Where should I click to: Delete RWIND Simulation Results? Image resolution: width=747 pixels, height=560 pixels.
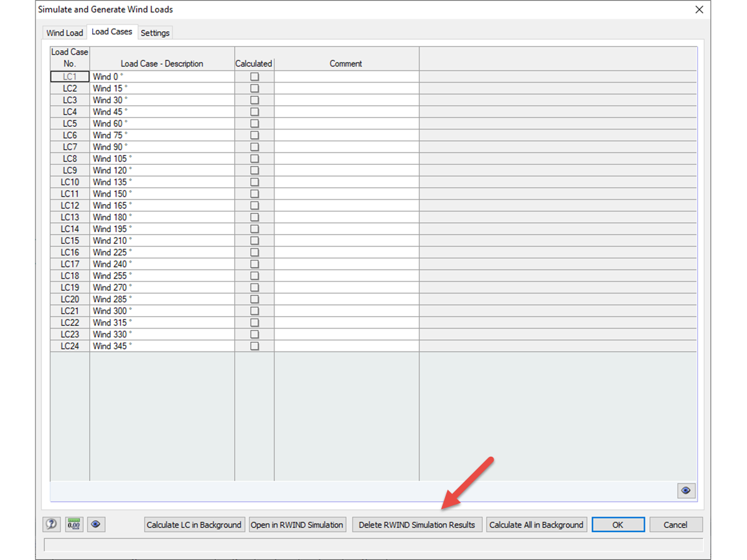(417, 525)
